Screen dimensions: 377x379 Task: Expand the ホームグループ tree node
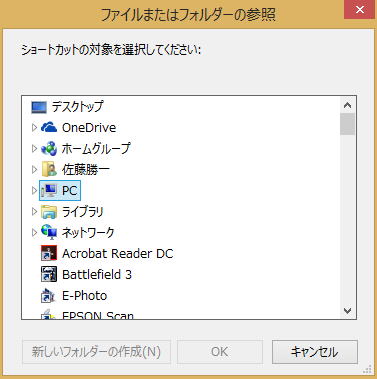[34, 149]
